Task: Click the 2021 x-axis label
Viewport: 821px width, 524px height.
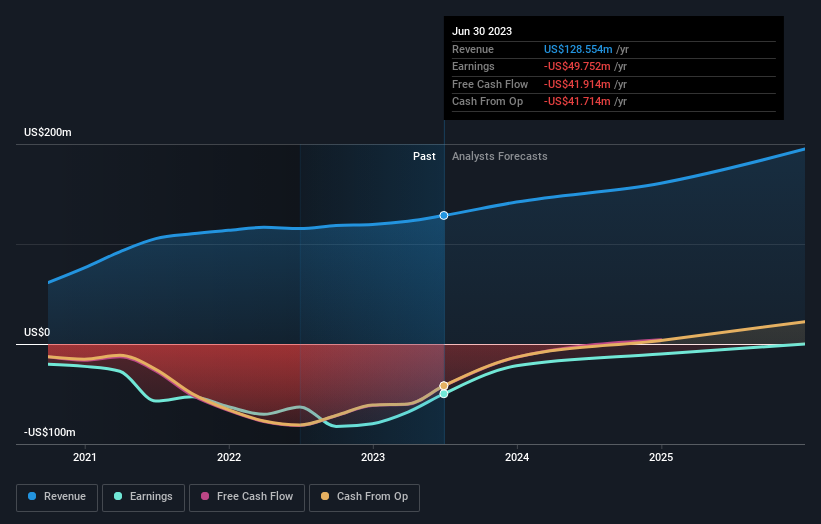Action: (85, 458)
